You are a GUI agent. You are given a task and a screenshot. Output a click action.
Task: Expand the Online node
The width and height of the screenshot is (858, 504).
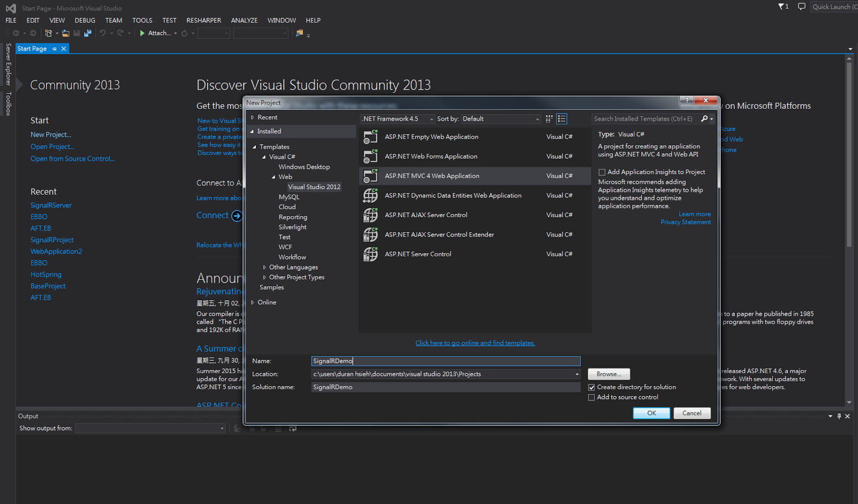tap(253, 302)
